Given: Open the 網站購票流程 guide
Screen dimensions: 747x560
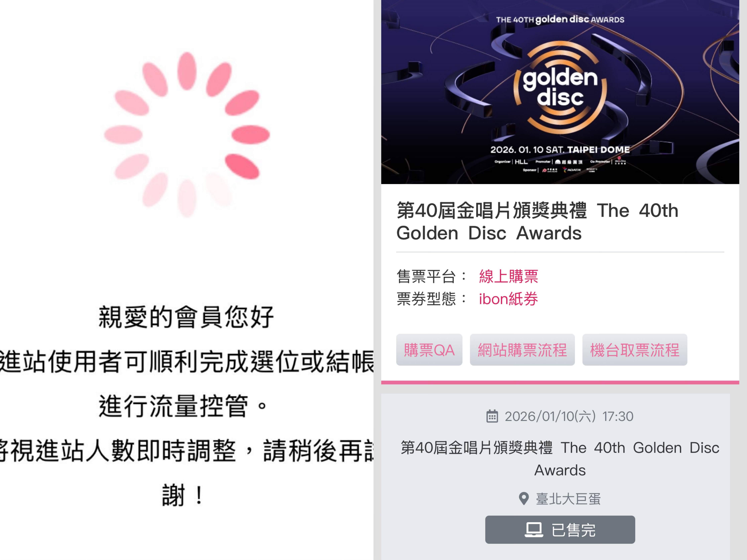Looking at the screenshot, I should [x=522, y=350].
